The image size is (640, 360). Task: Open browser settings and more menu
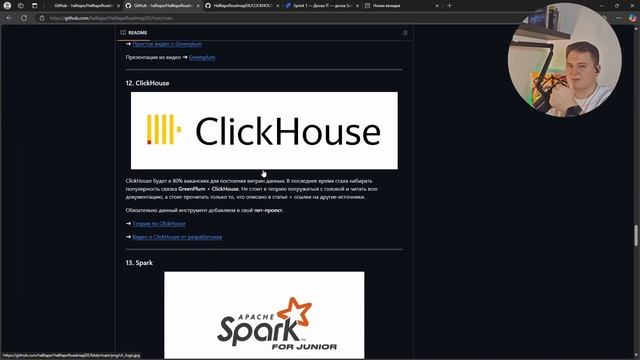(619, 18)
